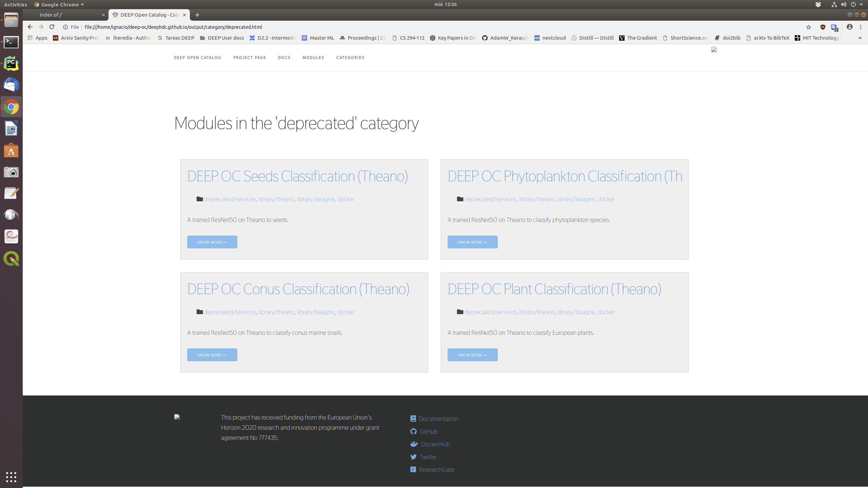The height and width of the screenshot is (488, 868).
Task: Open CATEGORIES nav item
Action: coord(350,58)
